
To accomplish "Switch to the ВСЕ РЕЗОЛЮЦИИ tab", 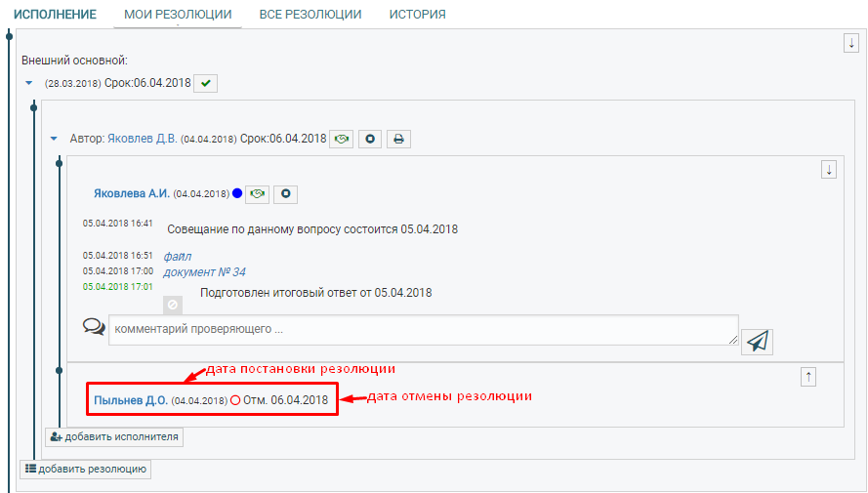I will coord(310,15).
